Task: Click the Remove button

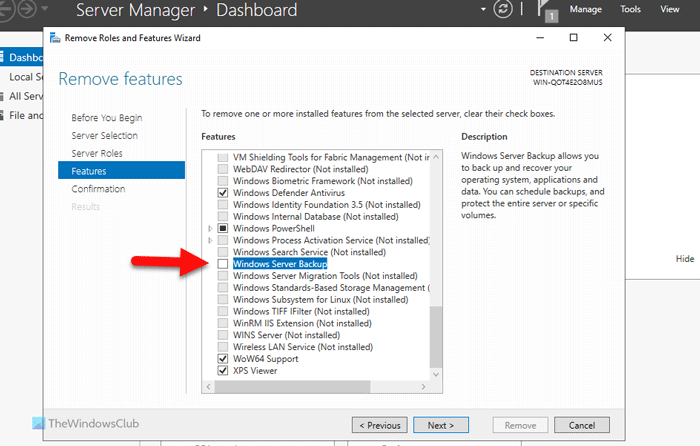Action: click(520, 425)
